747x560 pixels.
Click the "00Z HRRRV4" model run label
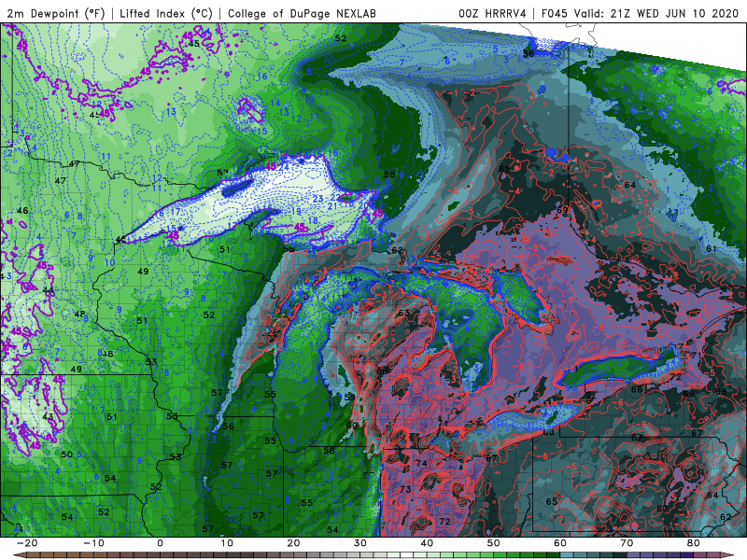point(492,13)
